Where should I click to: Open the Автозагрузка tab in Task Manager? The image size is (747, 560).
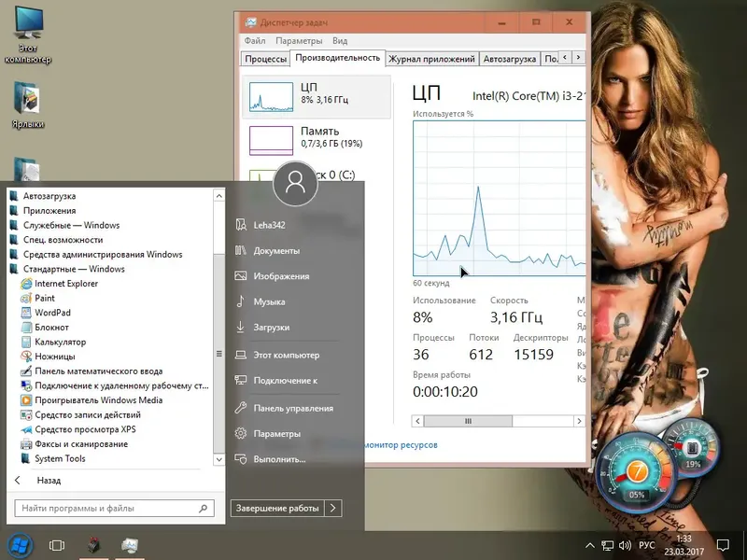[509, 59]
